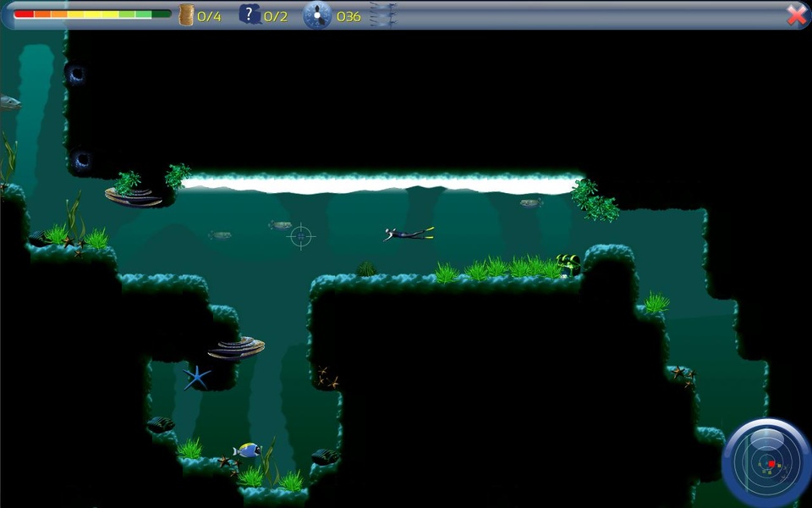This screenshot has width=812, height=508.
Task: Click the fish swimming below the right coral bush
Action: pos(531,202)
